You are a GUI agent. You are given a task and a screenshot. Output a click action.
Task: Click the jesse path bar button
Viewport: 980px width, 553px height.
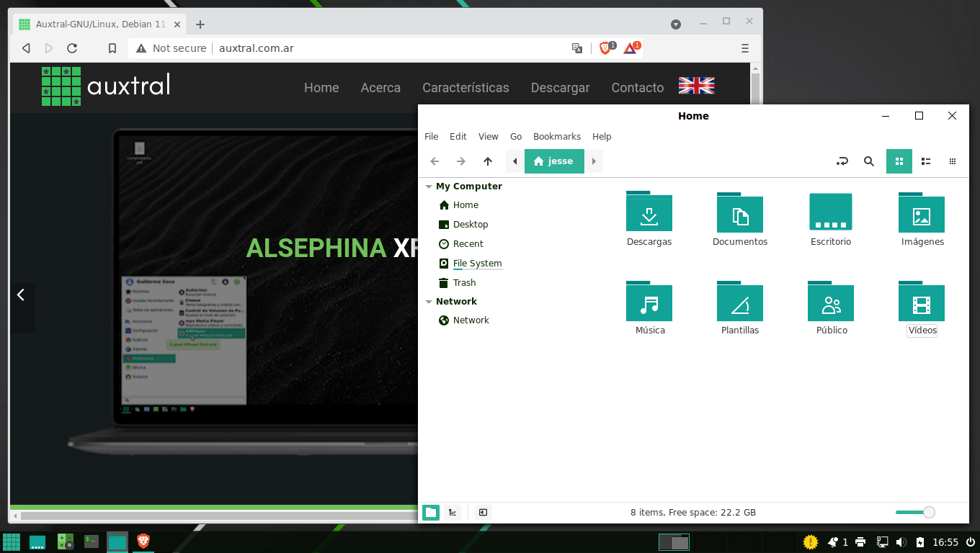tap(554, 161)
